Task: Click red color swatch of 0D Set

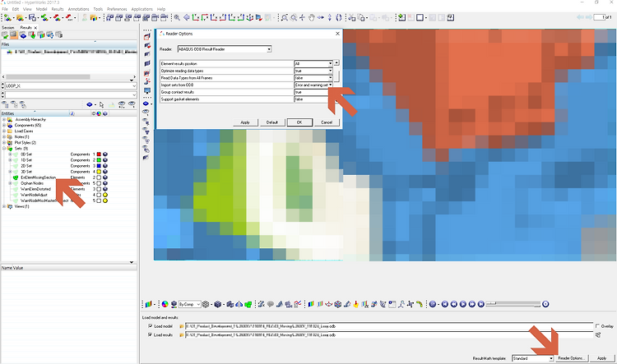Action: click(100, 154)
